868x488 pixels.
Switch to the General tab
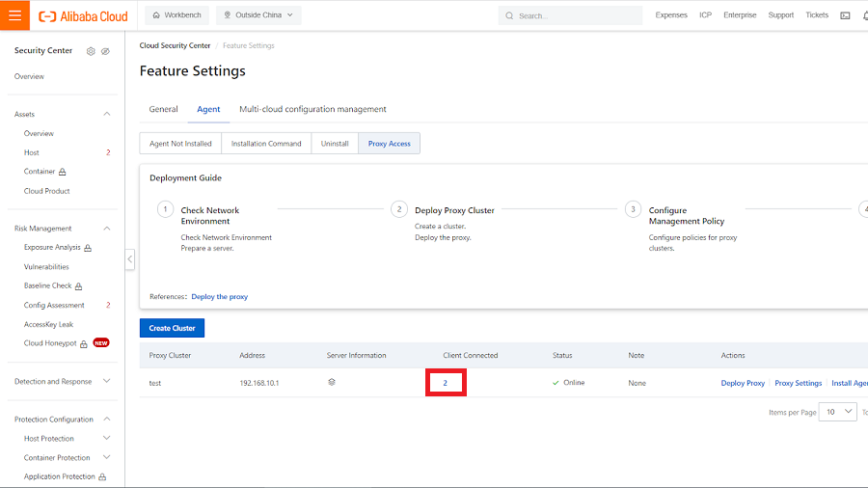(163, 109)
